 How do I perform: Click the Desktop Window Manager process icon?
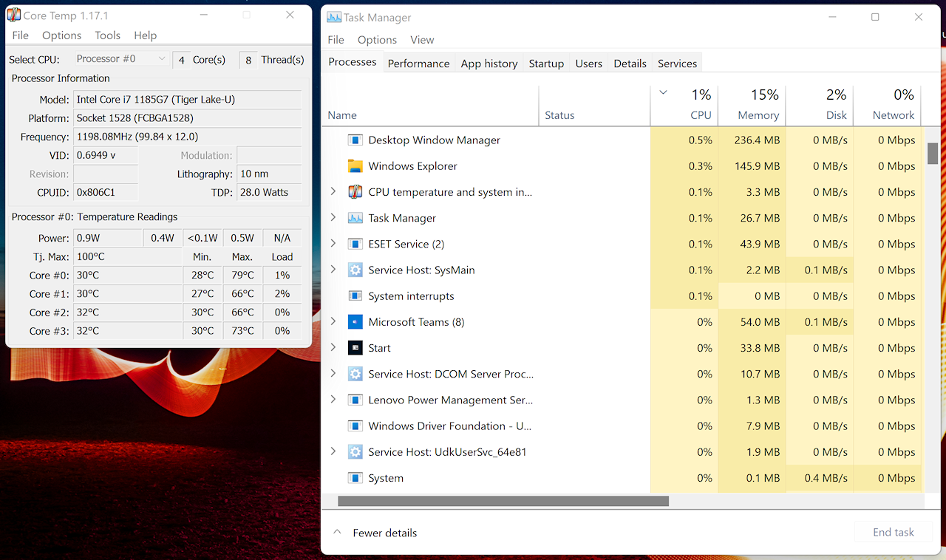tap(355, 140)
